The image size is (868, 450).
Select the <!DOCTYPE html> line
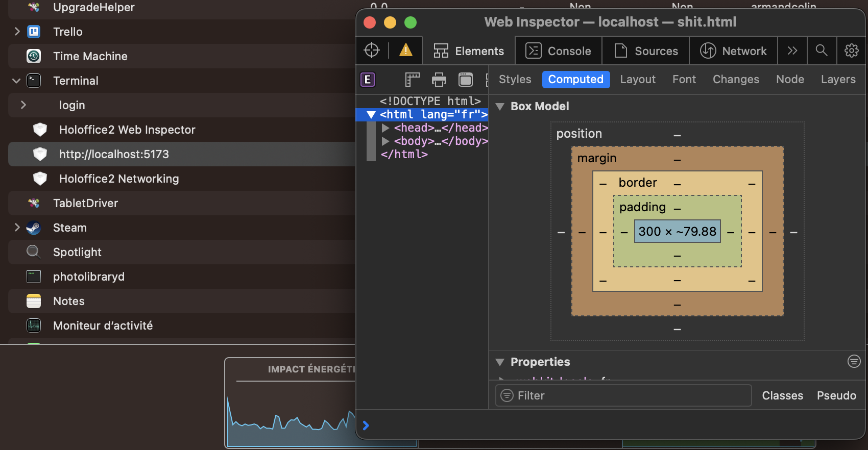430,101
